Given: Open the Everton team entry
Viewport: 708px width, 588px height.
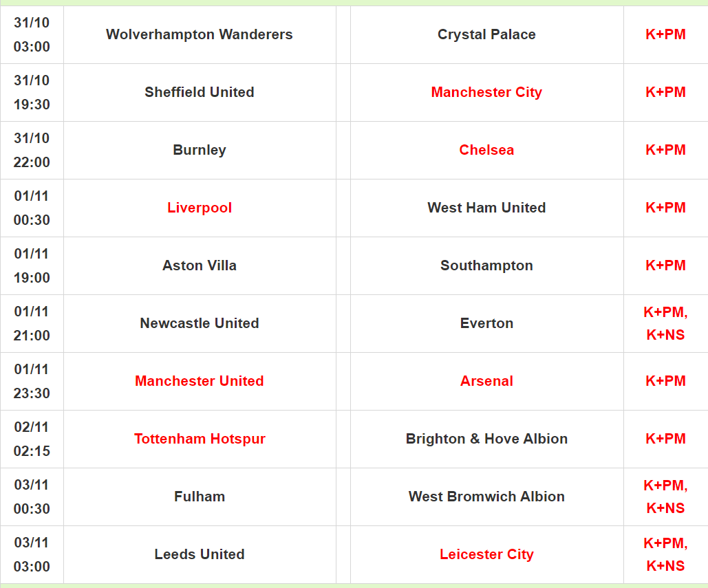Looking at the screenshot, I should click(486, 323).
